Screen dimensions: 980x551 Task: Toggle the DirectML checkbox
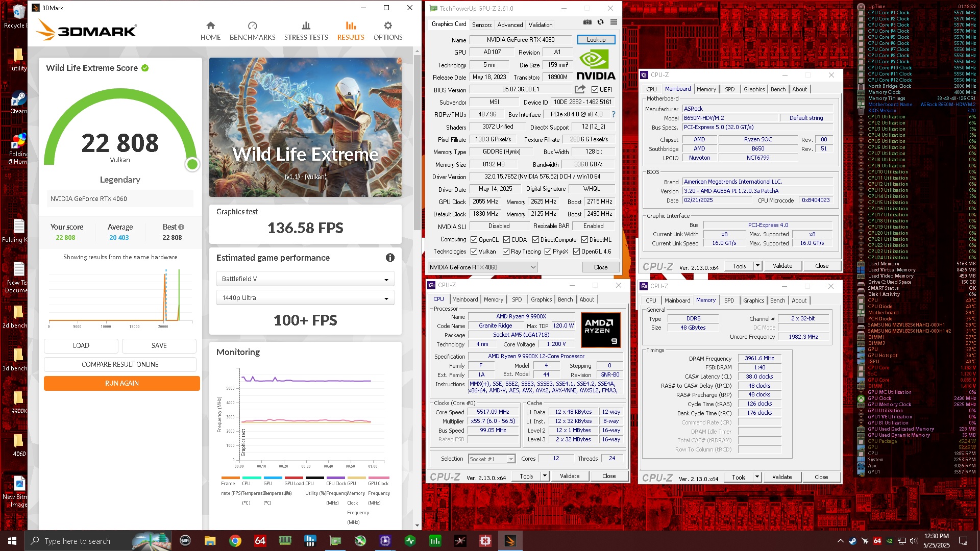coord(584,240)
